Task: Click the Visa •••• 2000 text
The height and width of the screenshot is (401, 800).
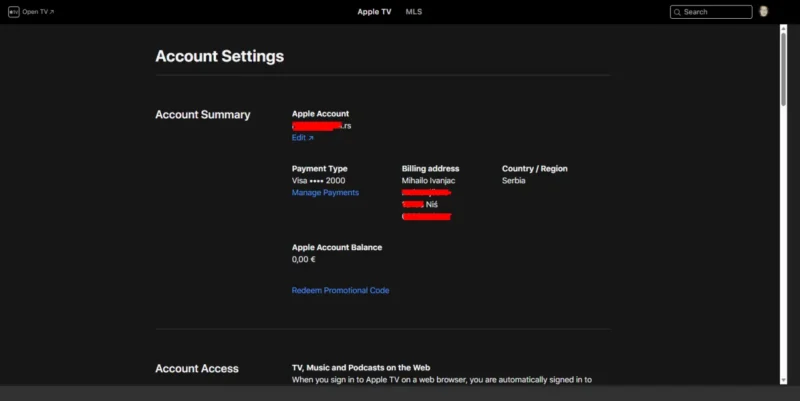Action: point(318,181)
